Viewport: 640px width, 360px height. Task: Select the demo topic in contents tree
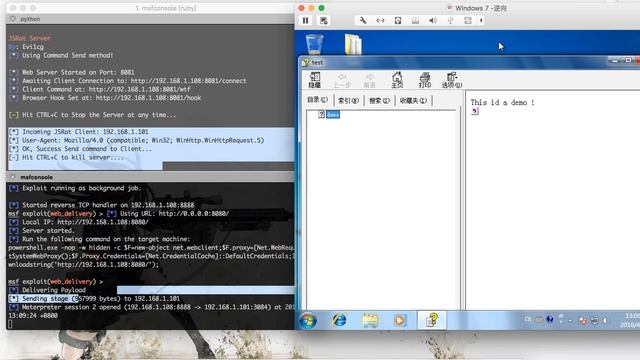(333, 115)
